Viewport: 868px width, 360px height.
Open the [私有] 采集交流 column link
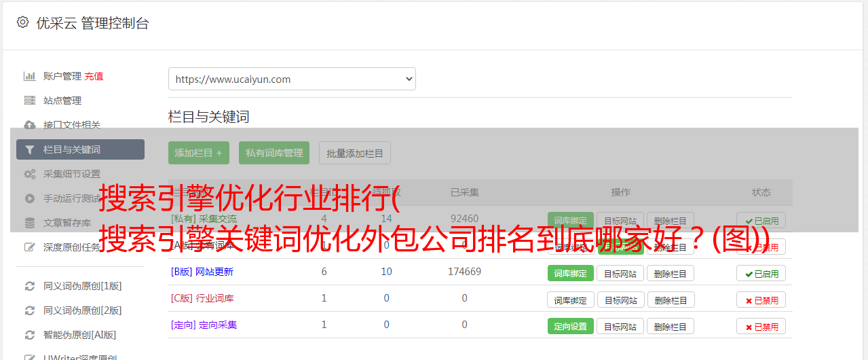tap(204, 219)
